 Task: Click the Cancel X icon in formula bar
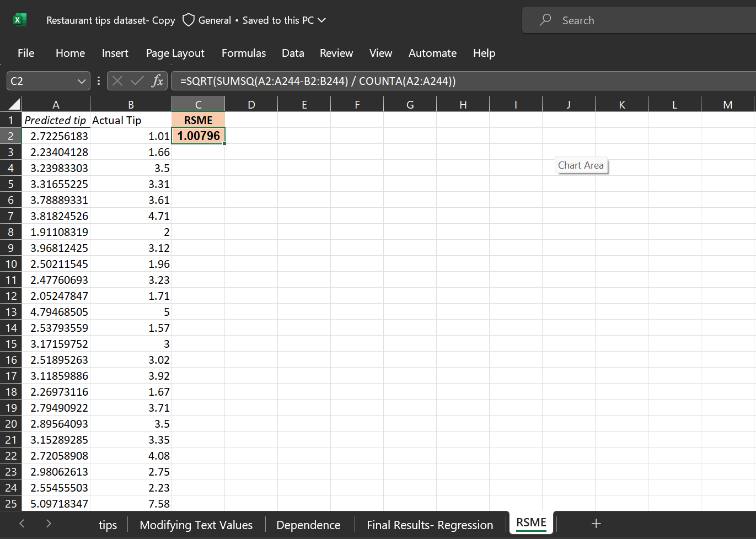coord(117,81)
